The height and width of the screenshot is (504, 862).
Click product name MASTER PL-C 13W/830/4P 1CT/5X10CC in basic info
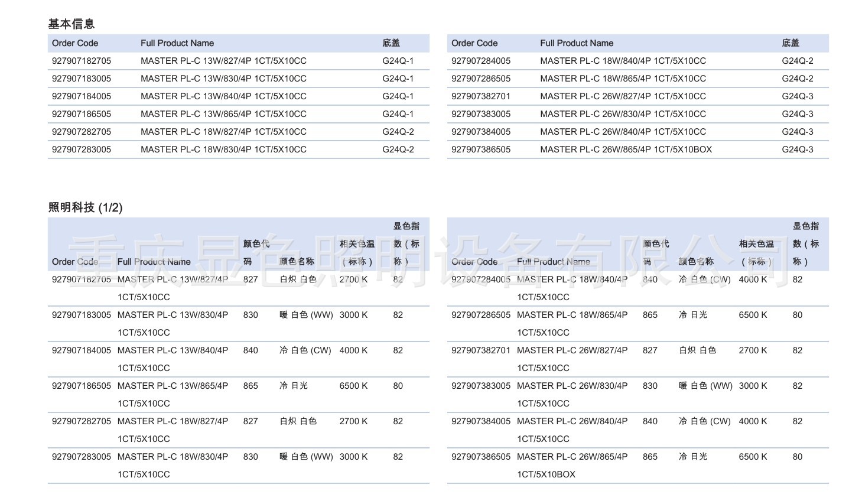223,79
